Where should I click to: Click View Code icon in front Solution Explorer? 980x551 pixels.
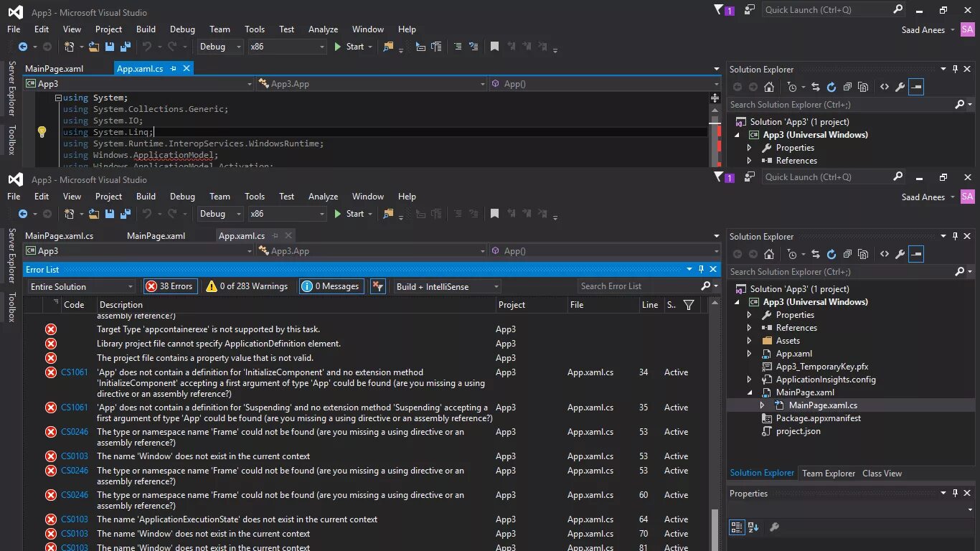885,254
